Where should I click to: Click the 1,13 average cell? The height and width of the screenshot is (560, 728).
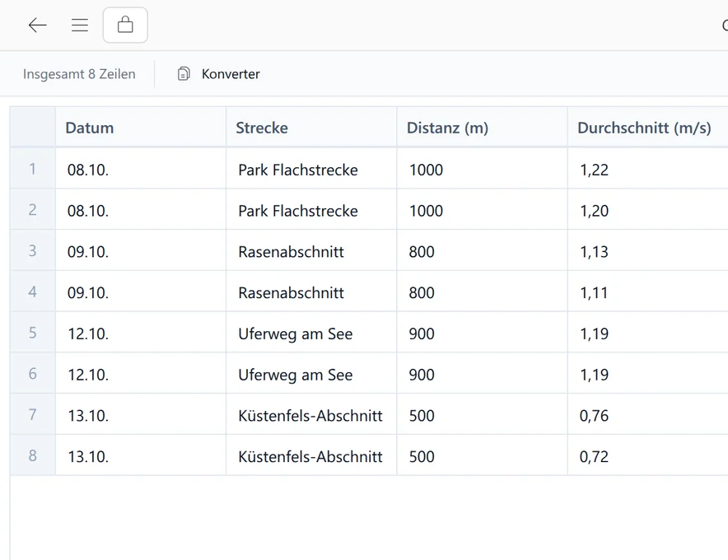[648, 250]
